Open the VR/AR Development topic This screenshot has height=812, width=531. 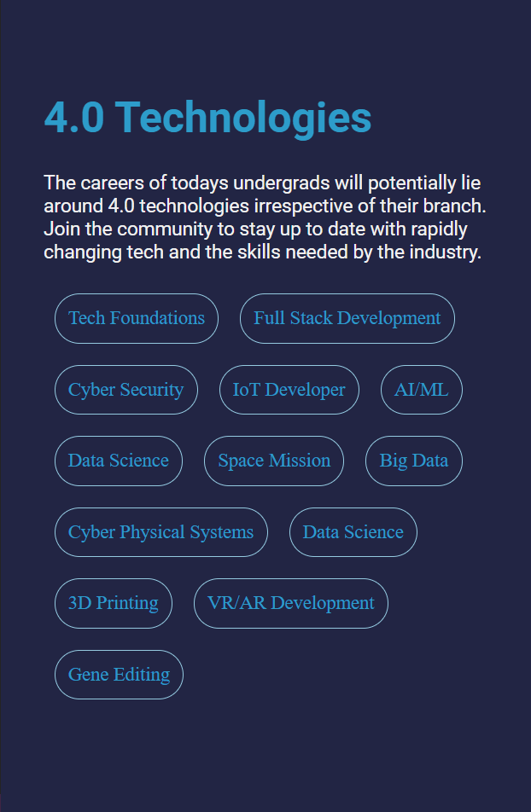coord(290,603)
